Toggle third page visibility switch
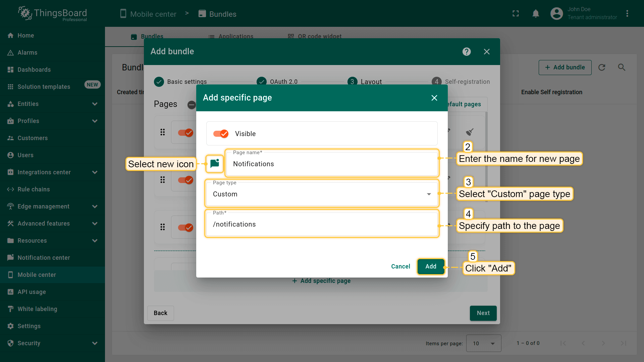Image resolution: width=644 pixels, height=362 pixels. coord(185,228)
